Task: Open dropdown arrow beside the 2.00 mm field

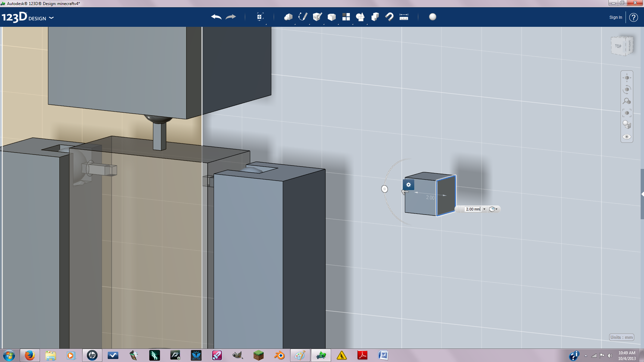Action: 484,209
